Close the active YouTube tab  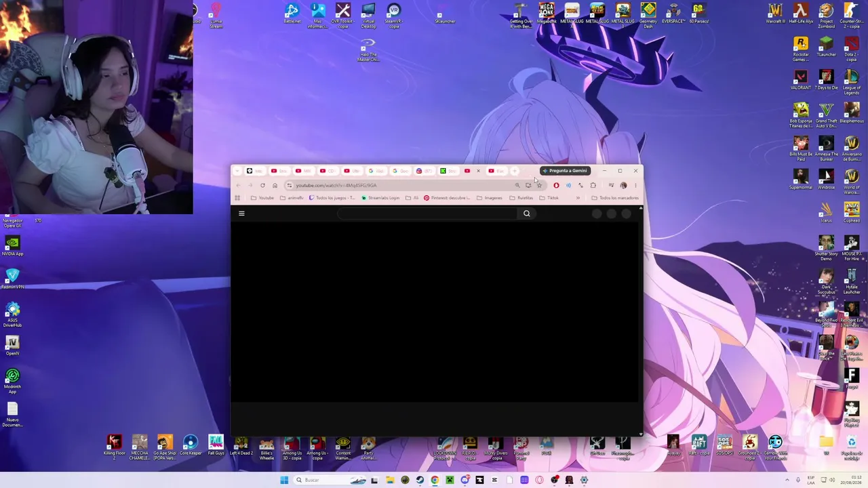coord(479,171)
